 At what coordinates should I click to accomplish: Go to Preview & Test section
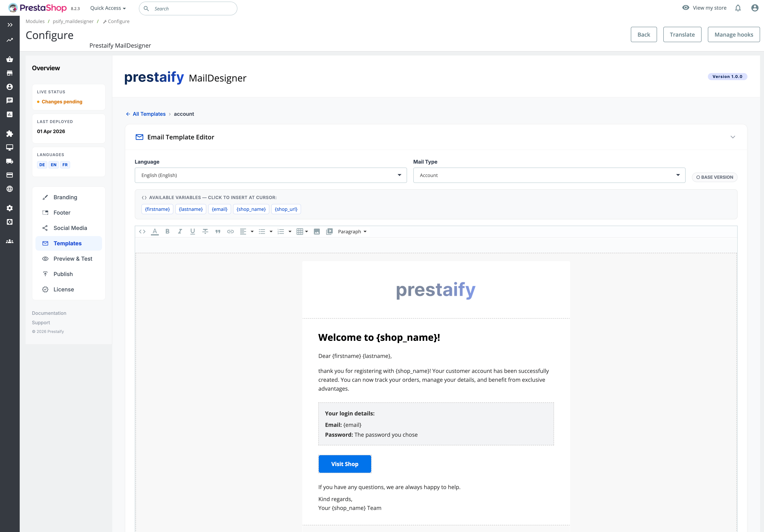(72, 259)
